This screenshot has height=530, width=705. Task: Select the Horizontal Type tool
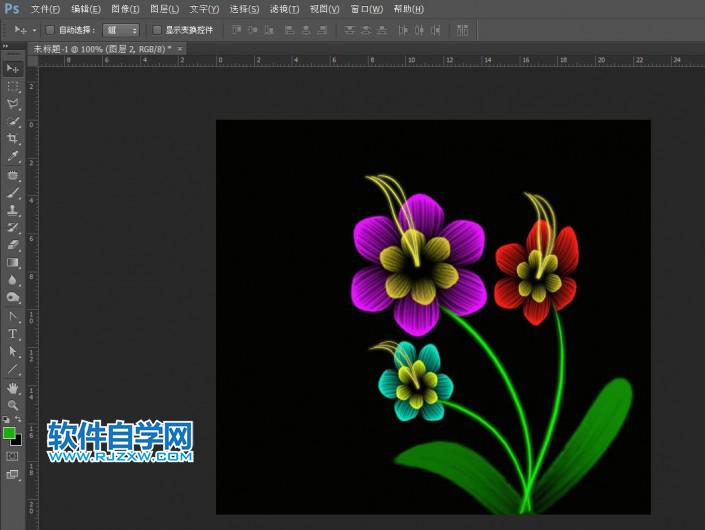coord(13,333)
